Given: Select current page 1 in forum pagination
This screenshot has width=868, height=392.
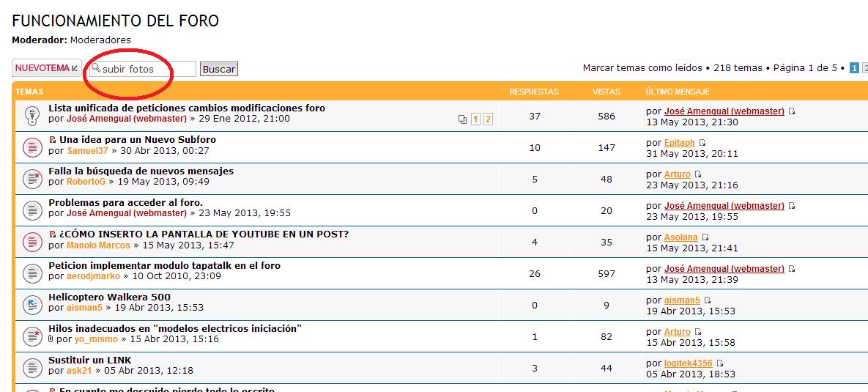Looking at the screenshot, I should [x=854, y=68].
